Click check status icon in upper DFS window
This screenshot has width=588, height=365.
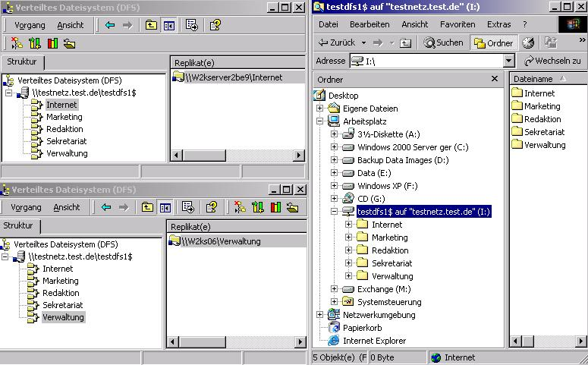(x=52, y=43)
